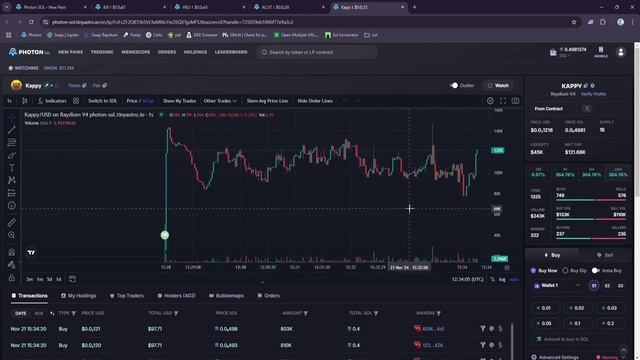This screenshot has width=640, height=360.
Task: Select the Buy Now radio option
Action: coord(533,270)
